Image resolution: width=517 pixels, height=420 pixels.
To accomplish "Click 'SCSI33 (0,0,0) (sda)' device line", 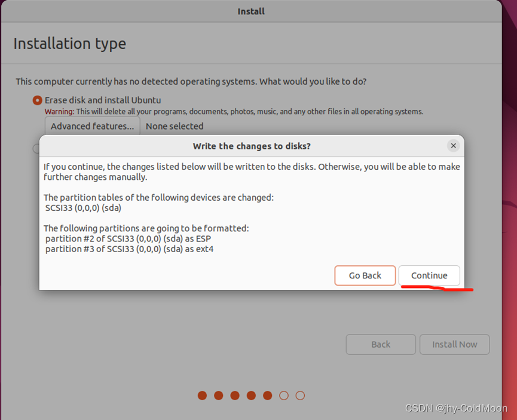I will click(83, 208).
